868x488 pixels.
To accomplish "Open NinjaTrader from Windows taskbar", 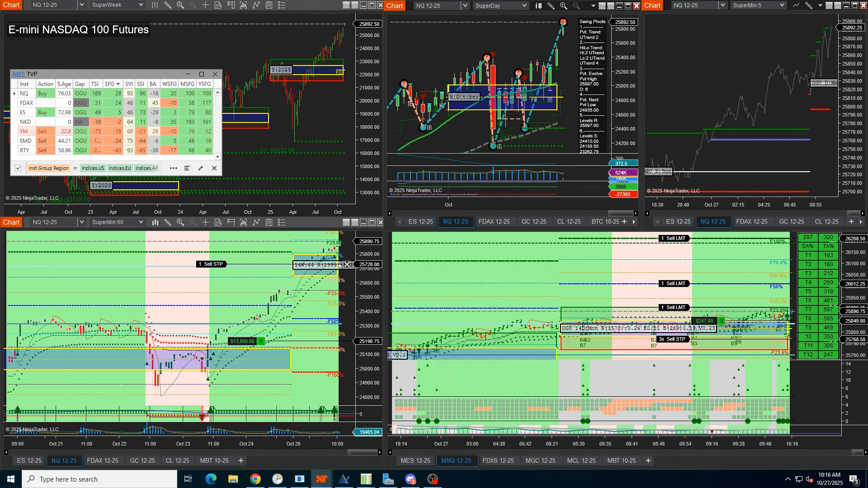I will click(321, 479).
